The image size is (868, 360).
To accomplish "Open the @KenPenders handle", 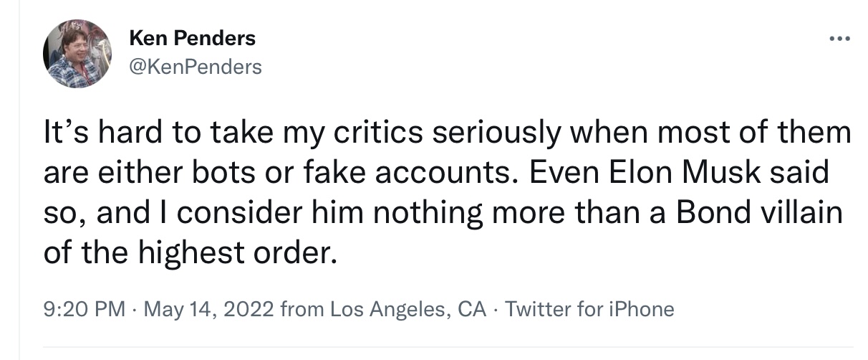I will pyautogui.click(x=196, y=67).
